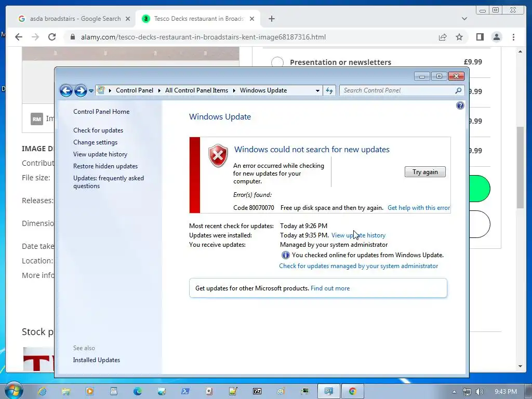Share this page from Chrome toolbar
Viewport: 532px width, 399px height.
tap(443, 37)
